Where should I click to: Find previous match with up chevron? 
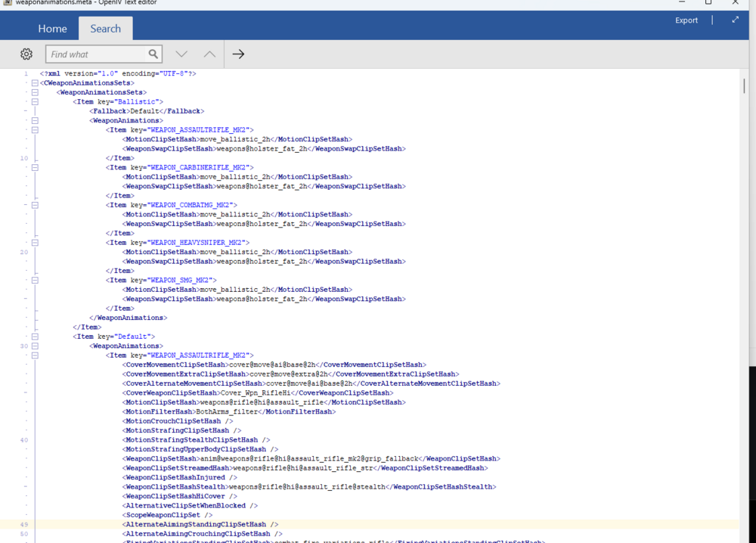[x=209, y=54]
